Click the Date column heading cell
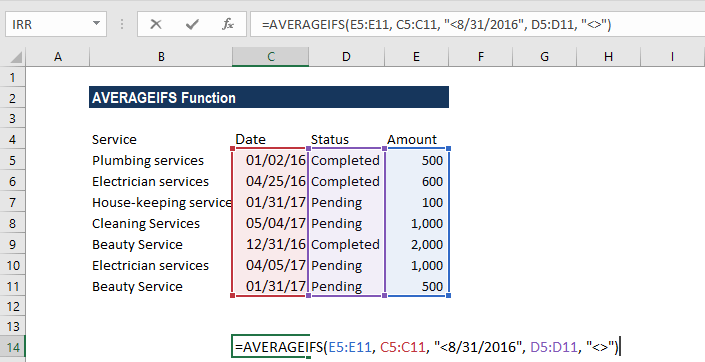This screenshot has width=705, height=362. coord(270,139)
